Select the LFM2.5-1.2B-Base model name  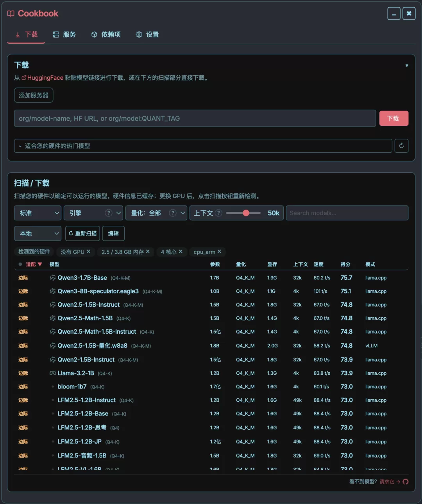pyautogui.click(x=83, y=414)
